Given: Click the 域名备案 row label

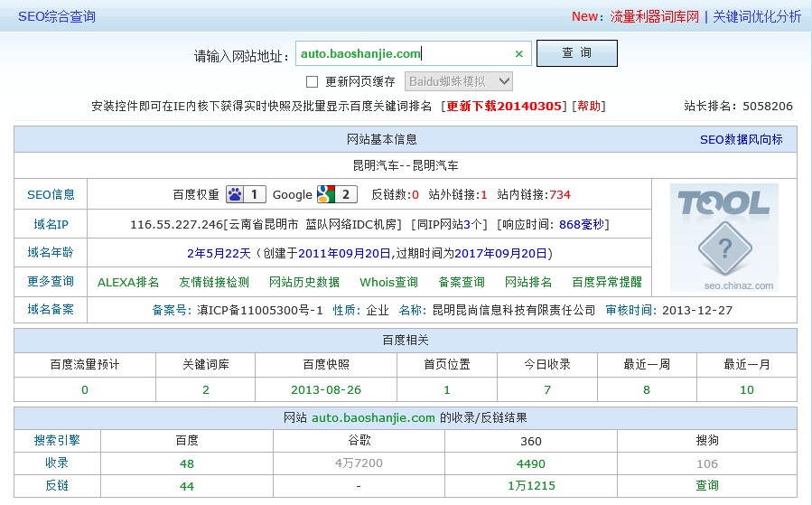Looking at the screenshot, I should 51,310.
